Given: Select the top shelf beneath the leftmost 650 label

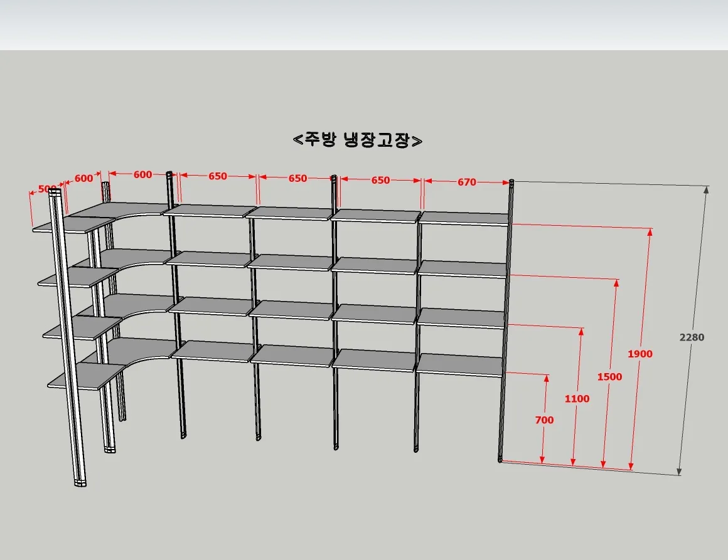Looking at the screenshot, I should point(210,211).
